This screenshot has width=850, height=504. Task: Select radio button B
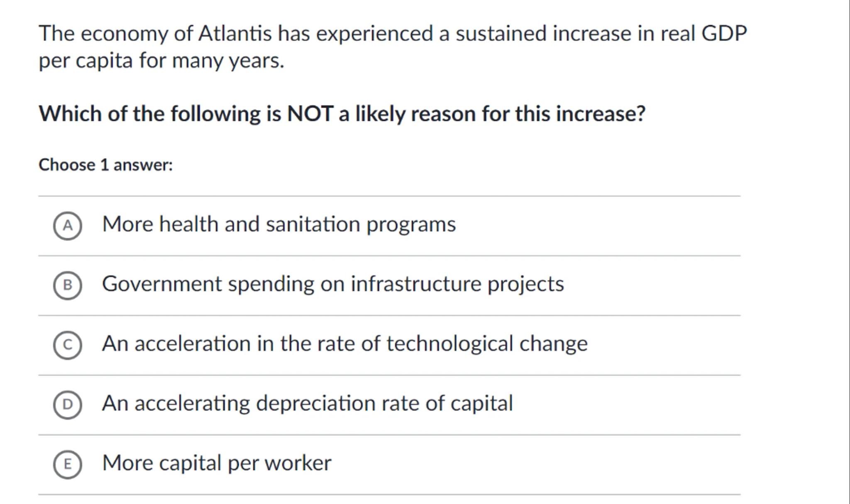coord(67,285)
